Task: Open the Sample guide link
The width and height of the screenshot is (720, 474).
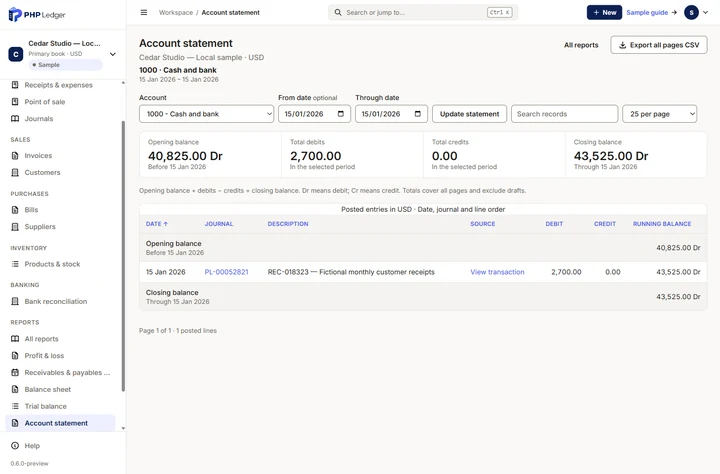Action: tap(651, 12)
